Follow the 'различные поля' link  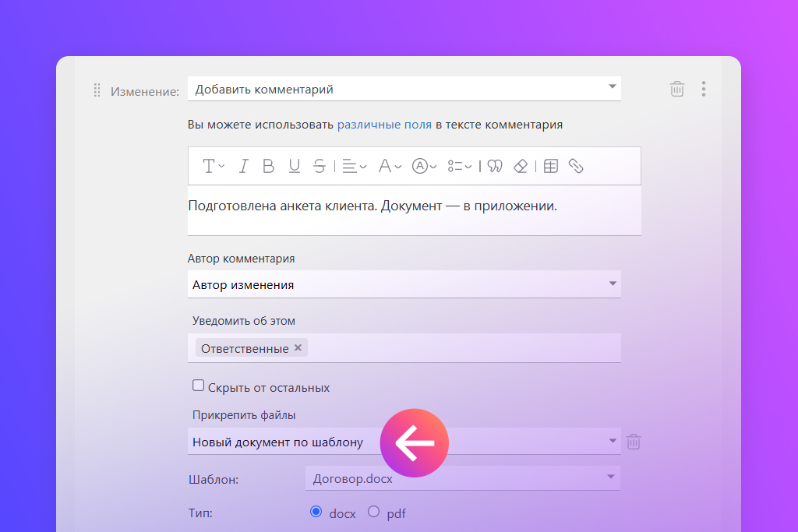coord(384,125)
